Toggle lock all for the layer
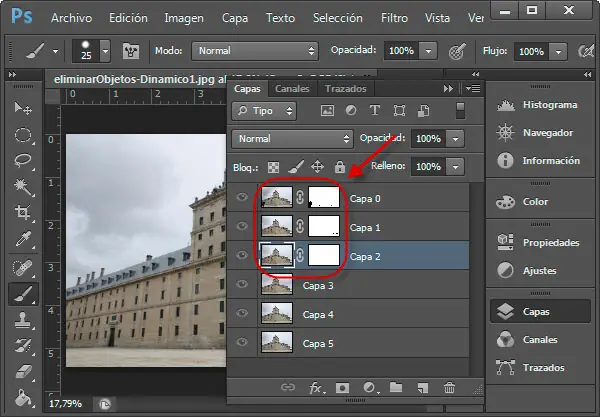Screen dimensions: 600x417 coord(340,166)
